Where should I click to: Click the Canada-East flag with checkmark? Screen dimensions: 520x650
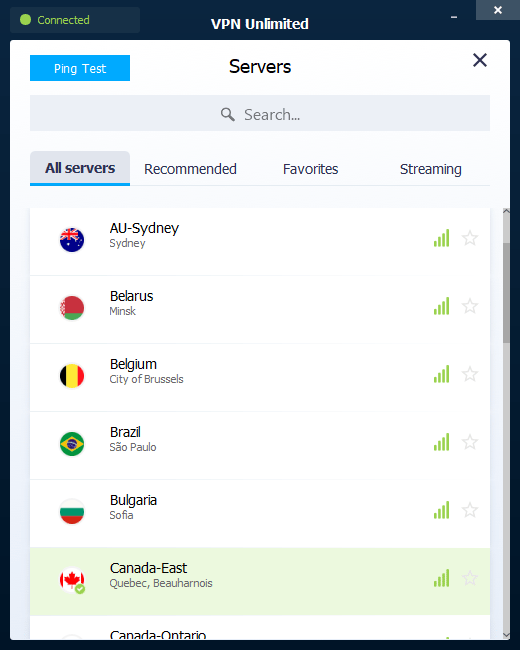pyautogui.click(x=72, y=580)
